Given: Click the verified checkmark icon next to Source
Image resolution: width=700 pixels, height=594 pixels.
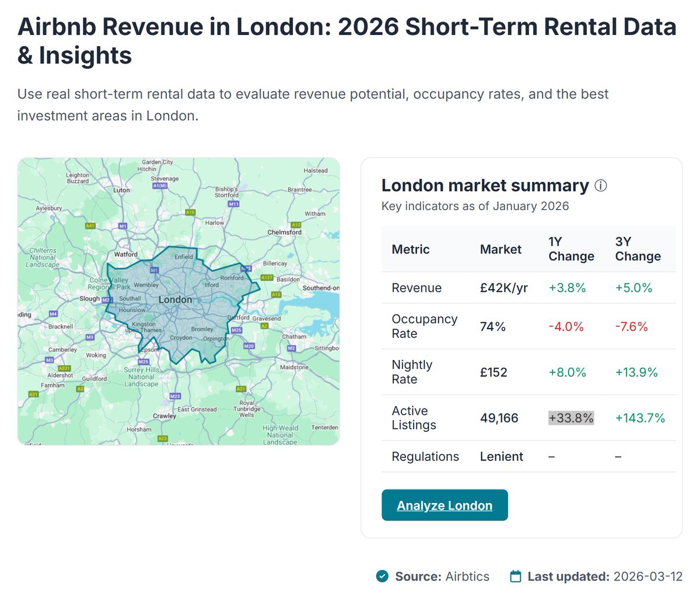Looking at the screenshot, I should coord(382,576).
